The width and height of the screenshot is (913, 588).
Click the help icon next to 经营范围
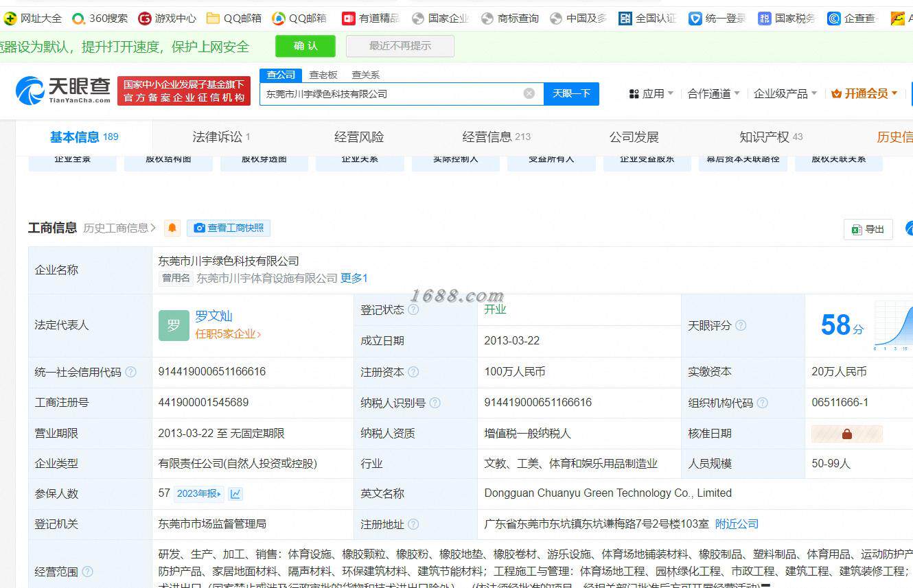tap(87, 572)
